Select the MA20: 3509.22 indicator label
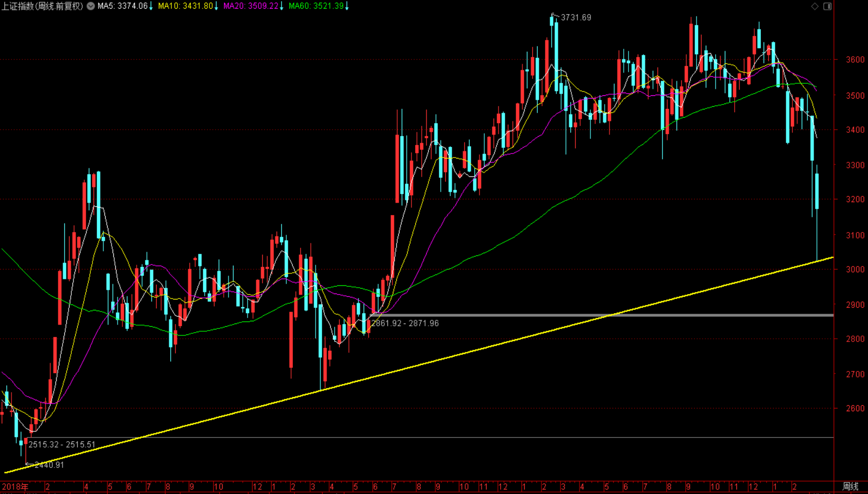The height and width of the screenshot is (494, 868). pyautogui.click(x=250, y=6)
